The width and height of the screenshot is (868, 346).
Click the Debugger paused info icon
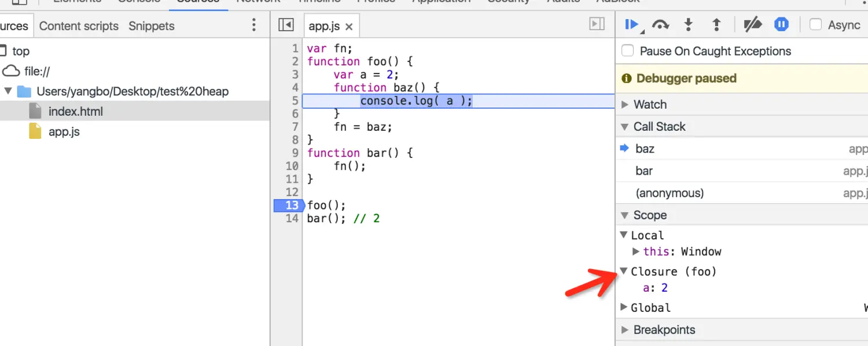[626, 78]
